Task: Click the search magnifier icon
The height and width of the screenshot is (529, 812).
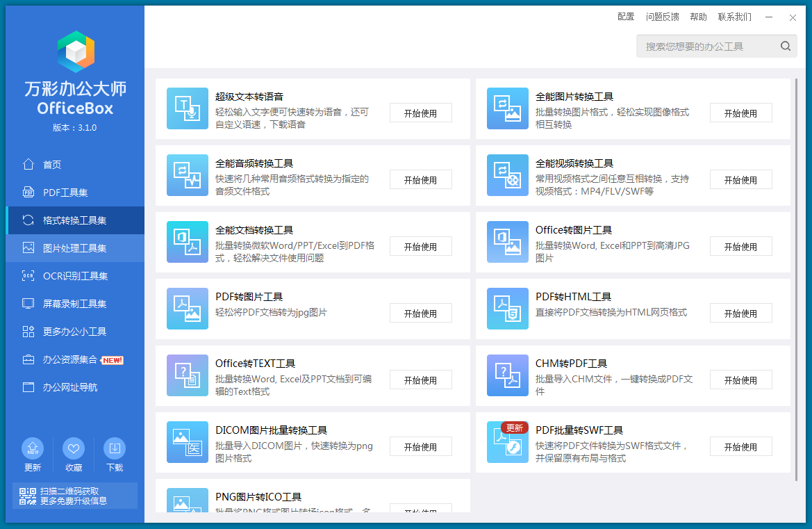Action: pos(786,47)
